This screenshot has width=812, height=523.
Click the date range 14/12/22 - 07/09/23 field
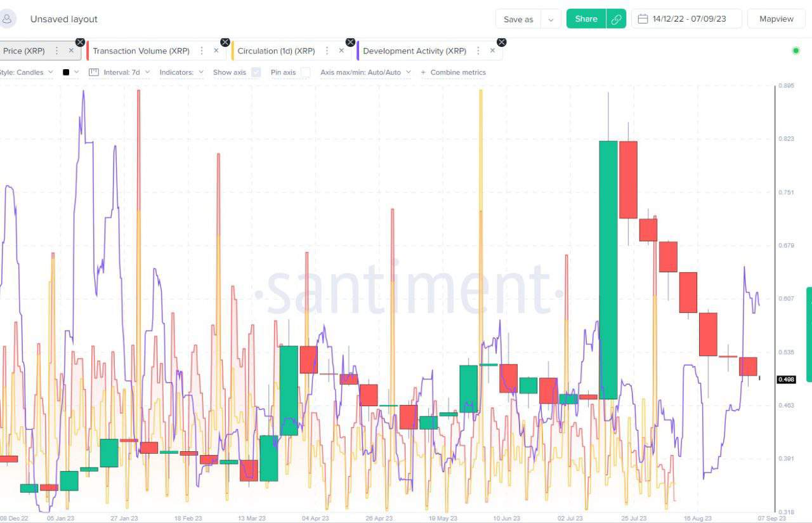[x=688, y=18]
